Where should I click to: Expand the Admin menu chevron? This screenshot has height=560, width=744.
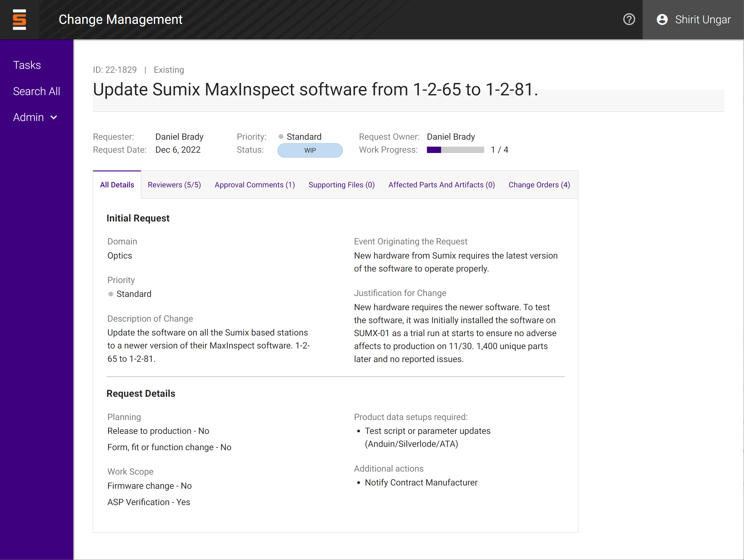53,117
